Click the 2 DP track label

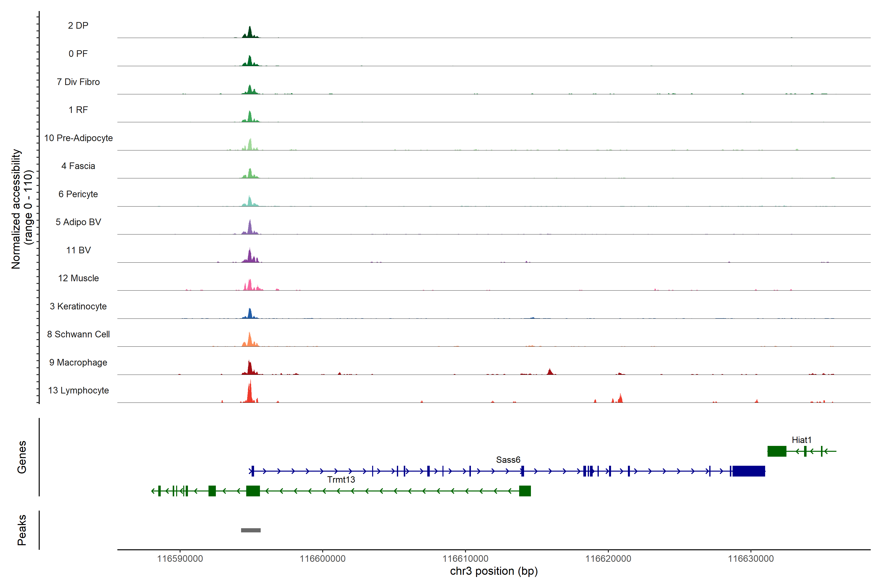click(78, 25)
